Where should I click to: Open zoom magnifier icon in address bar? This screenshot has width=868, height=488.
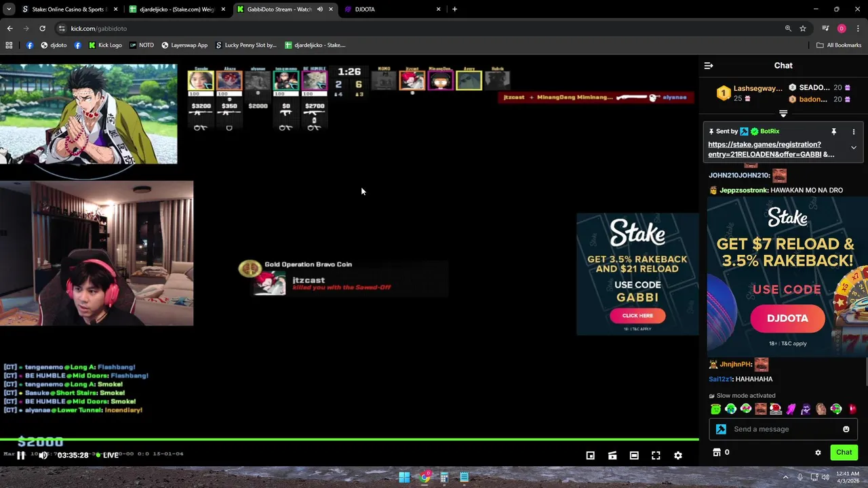pos(788,28)
